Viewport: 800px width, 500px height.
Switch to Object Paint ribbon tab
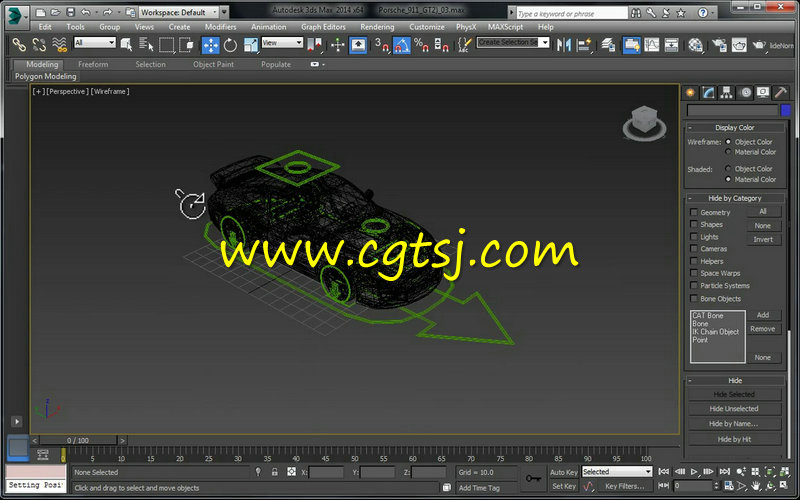click(213, 64)
